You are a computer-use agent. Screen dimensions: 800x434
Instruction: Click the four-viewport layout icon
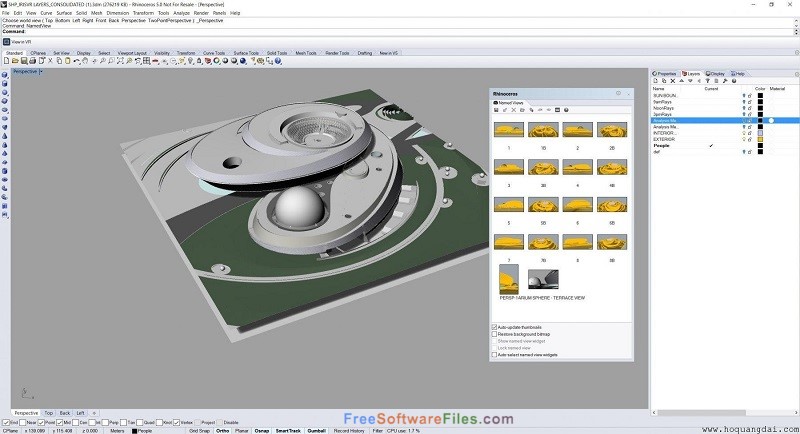coord(146,61)
